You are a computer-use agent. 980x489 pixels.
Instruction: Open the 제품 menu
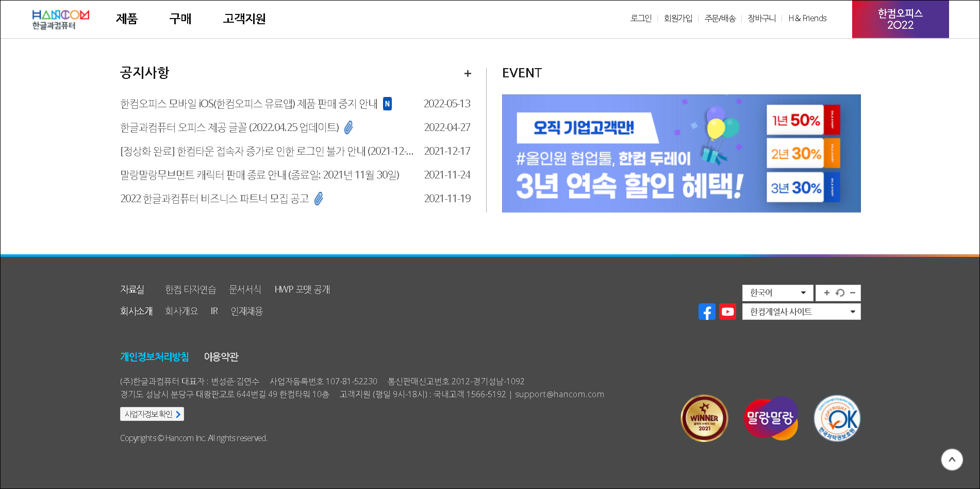pos(127,19)
